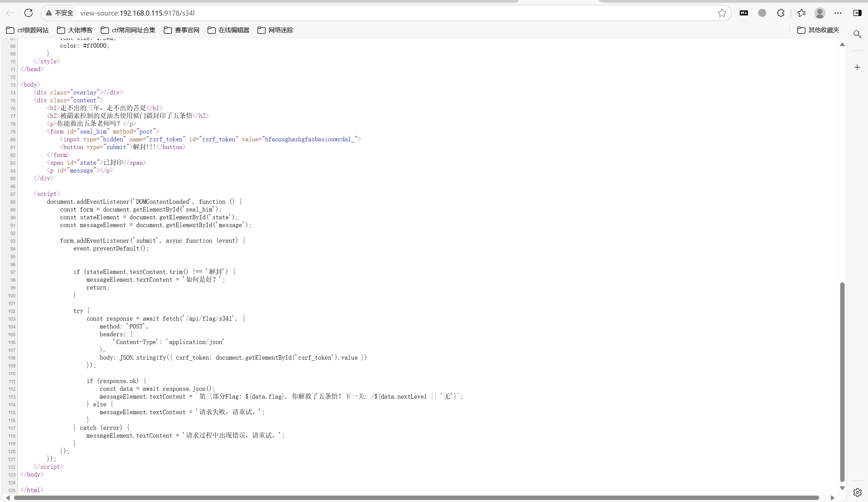Open ctf常用网址合集 bookmarks folder
868x502 pixels.
128,30
